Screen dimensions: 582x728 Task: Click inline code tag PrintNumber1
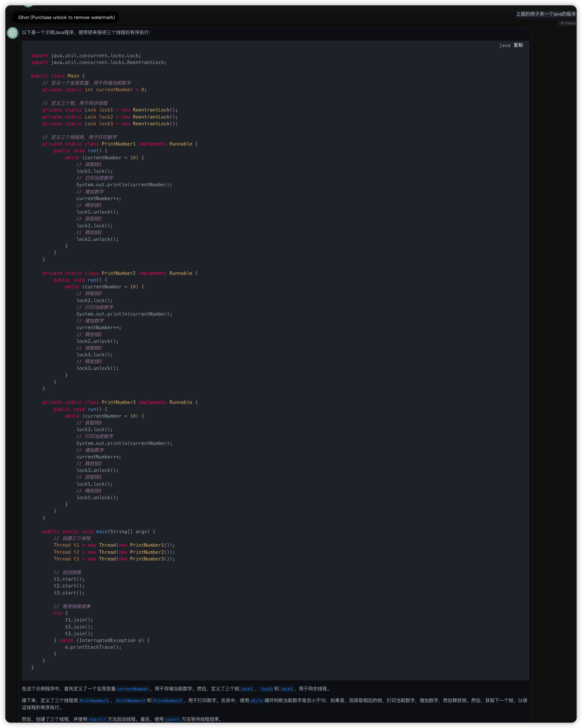pos(94,701)
